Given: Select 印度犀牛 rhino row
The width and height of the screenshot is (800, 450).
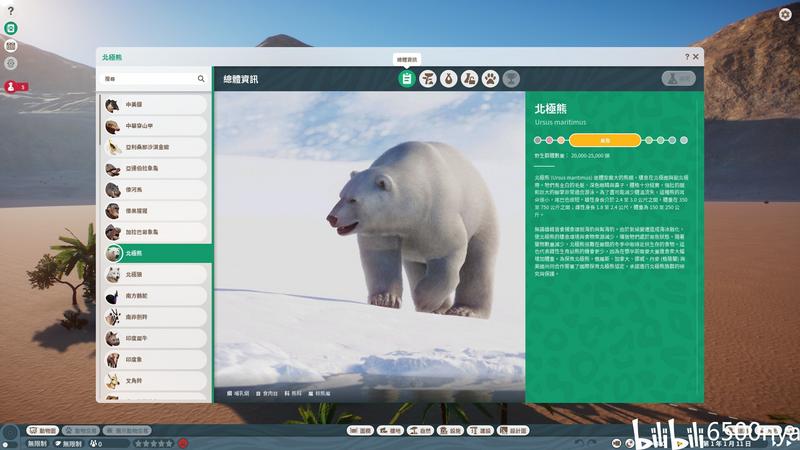Looking at the screenshot, I should click(155, 338).
